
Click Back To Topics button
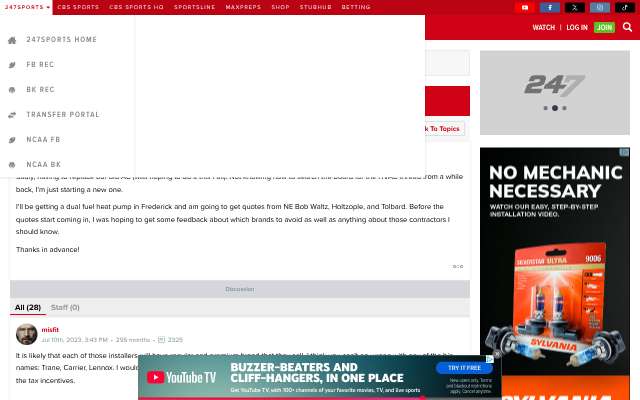444,129
